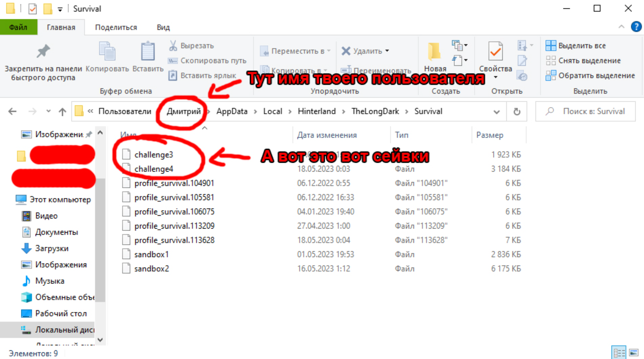The height and width of the screenshot is (359, 644).
Task: Select the challenge4 file
Action: [154, 169]
